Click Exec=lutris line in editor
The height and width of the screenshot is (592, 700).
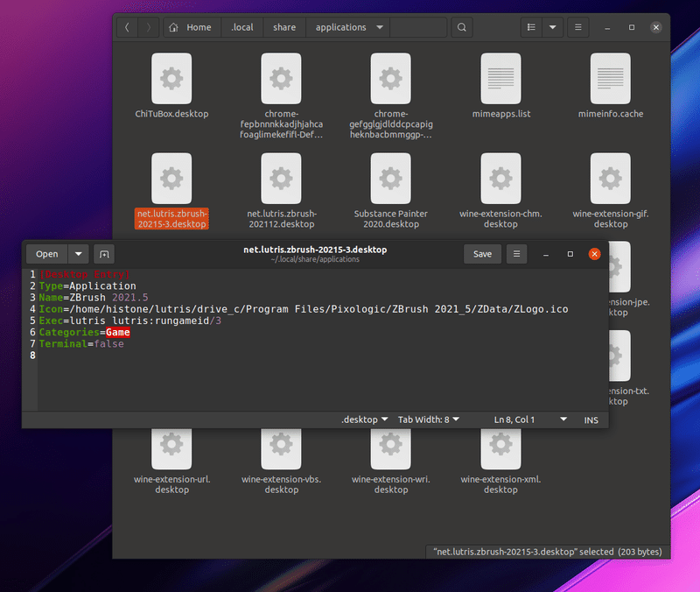pos(129,321)
